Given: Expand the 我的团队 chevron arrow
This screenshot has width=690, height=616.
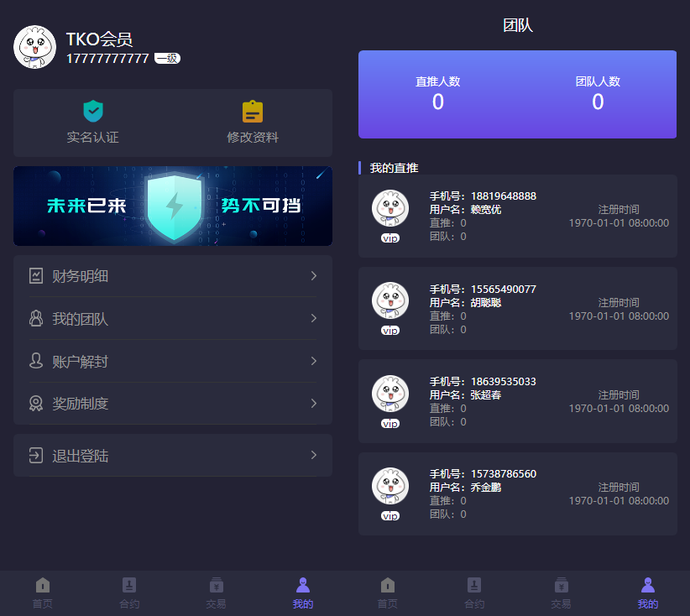Looking at the screenshot, I should [314, 318].
